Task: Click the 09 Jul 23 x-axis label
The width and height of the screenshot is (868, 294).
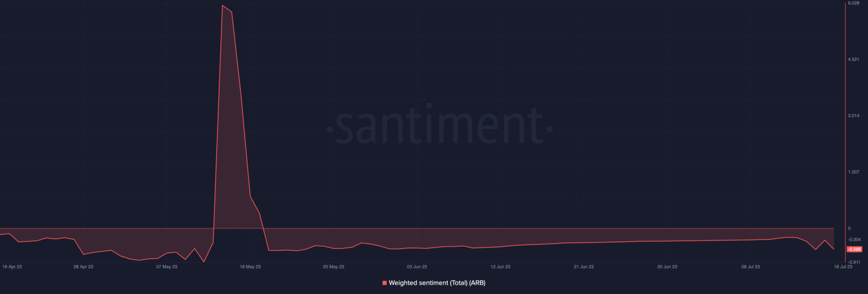Action: (x=750, y=266)
